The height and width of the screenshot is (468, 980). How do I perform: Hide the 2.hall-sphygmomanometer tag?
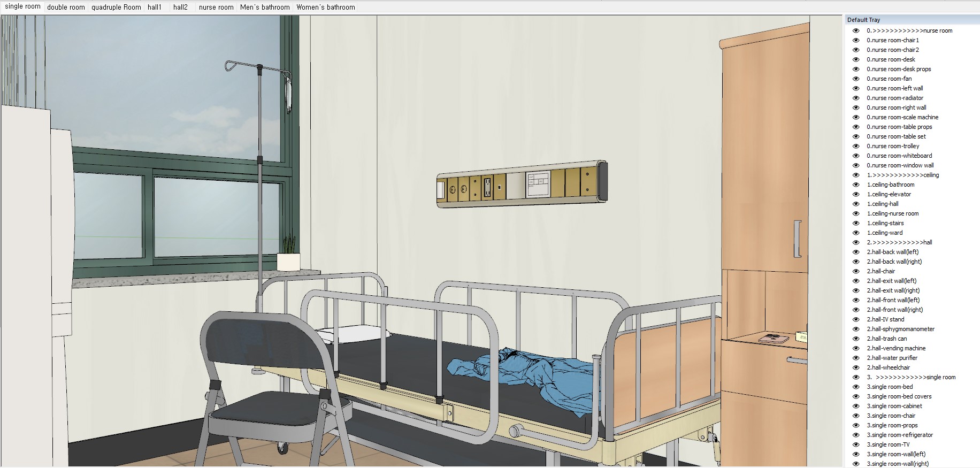(x=856, y=329)
